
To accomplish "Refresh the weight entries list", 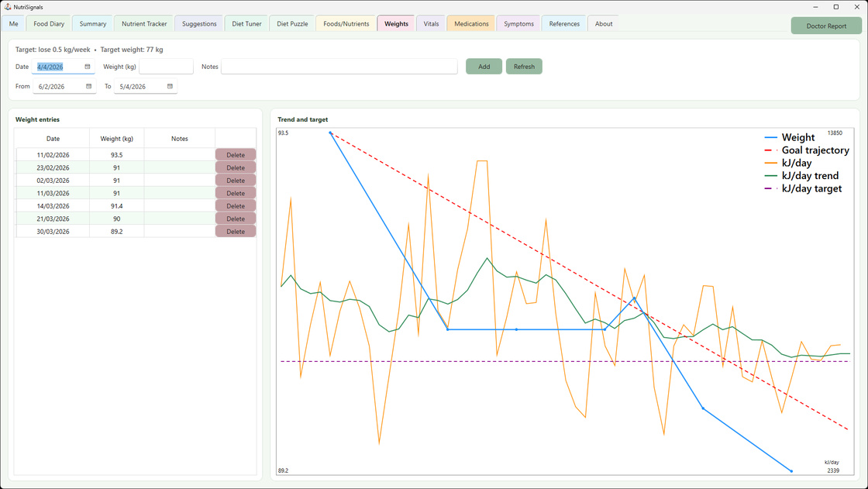I will coord(524,67).
